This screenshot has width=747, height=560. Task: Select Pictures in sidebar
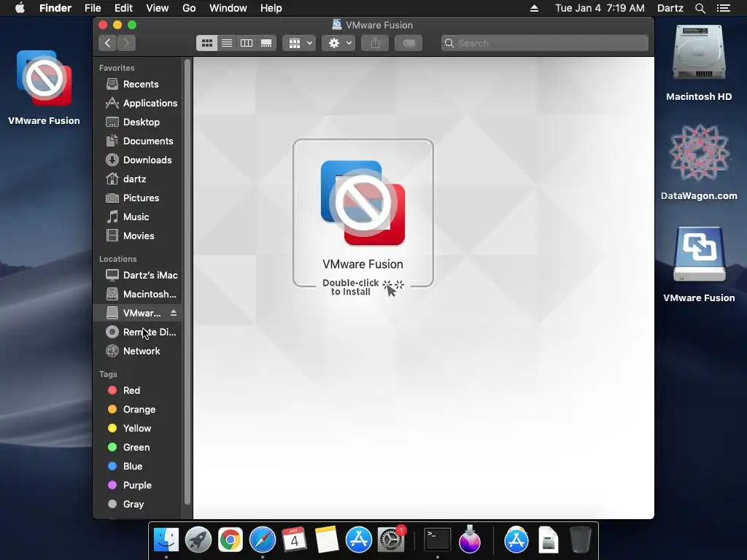click(138, 198)
